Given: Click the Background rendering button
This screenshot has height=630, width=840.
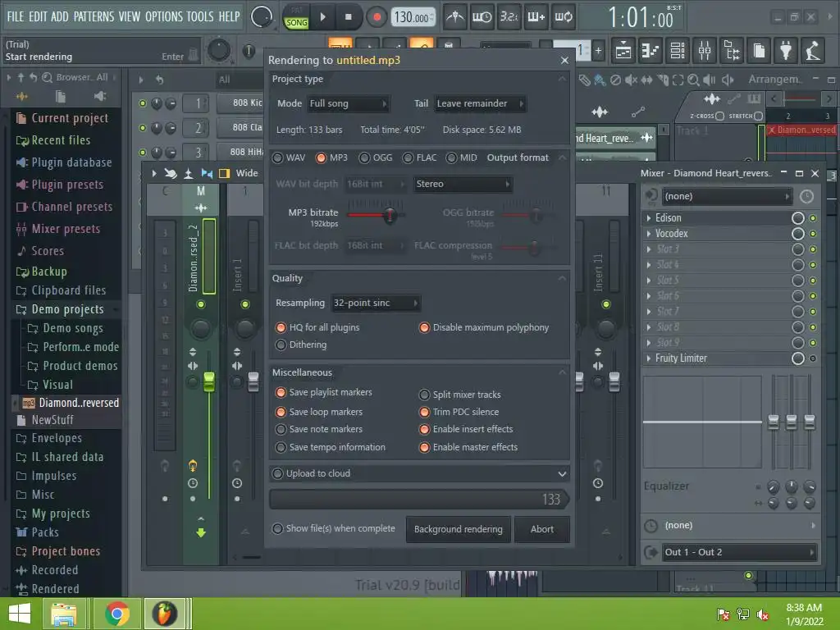Looking at the screenshot, I should coord(458,529).
